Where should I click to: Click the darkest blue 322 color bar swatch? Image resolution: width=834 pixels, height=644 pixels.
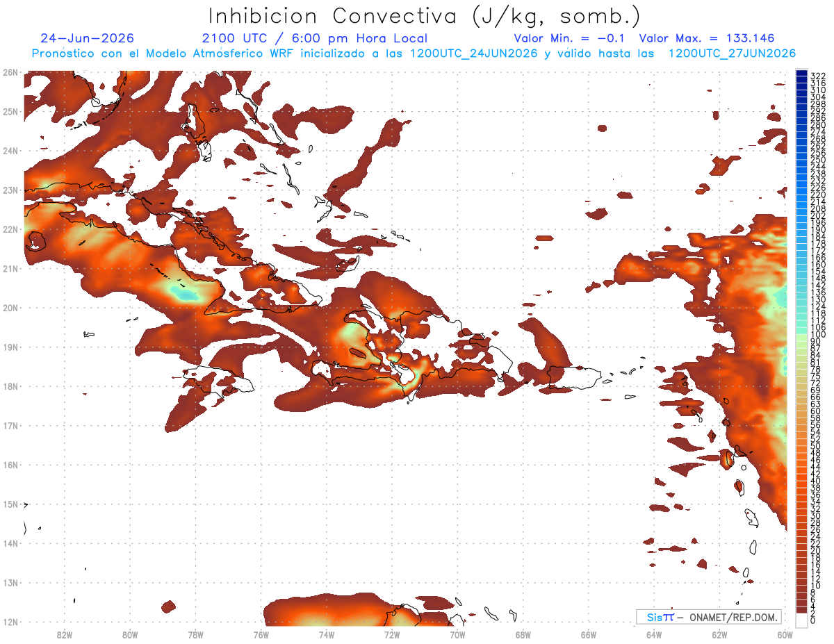[x=801, y=73]
